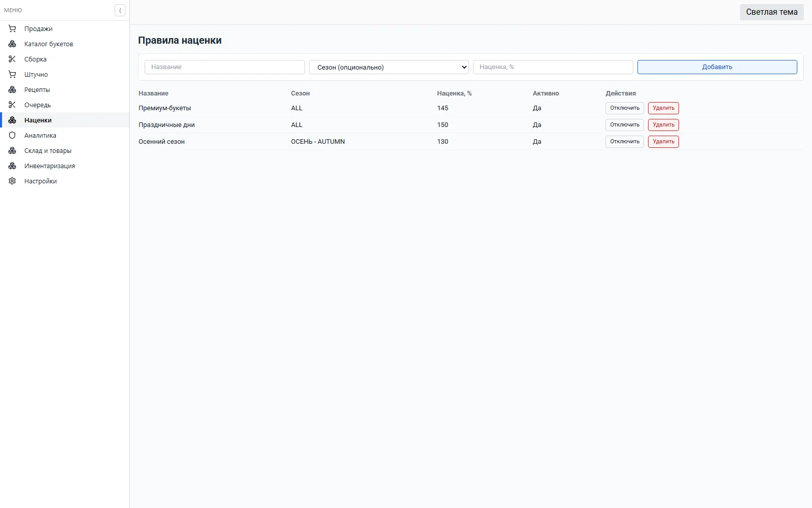Disable the Праздничные дни rule
The image size is (812, 508).
click(625, 125)
